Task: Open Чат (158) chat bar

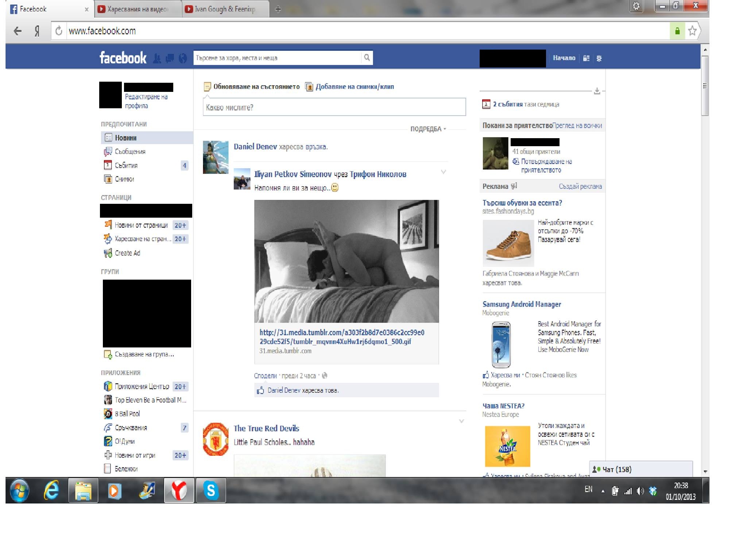Action: 641,469
